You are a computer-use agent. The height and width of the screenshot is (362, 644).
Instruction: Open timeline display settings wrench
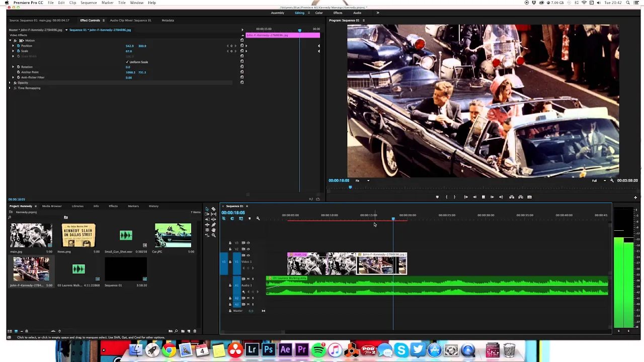[x=258, y=218]
